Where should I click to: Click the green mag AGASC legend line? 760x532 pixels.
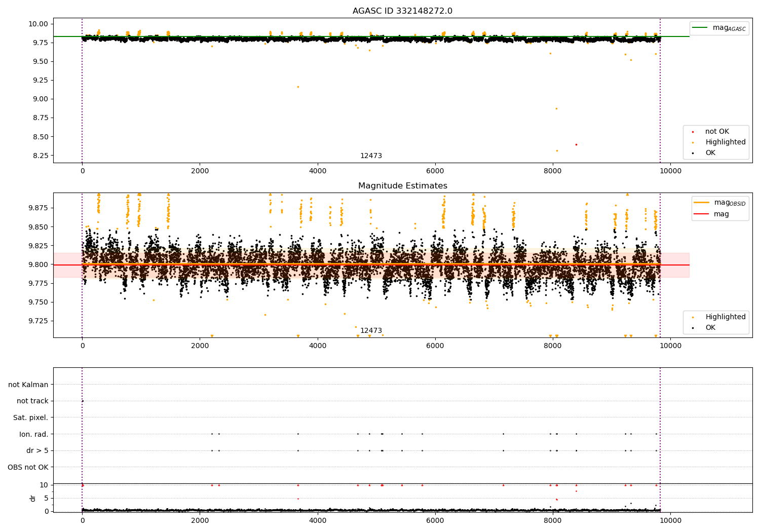pyautogui.click(x=700, y=28)
